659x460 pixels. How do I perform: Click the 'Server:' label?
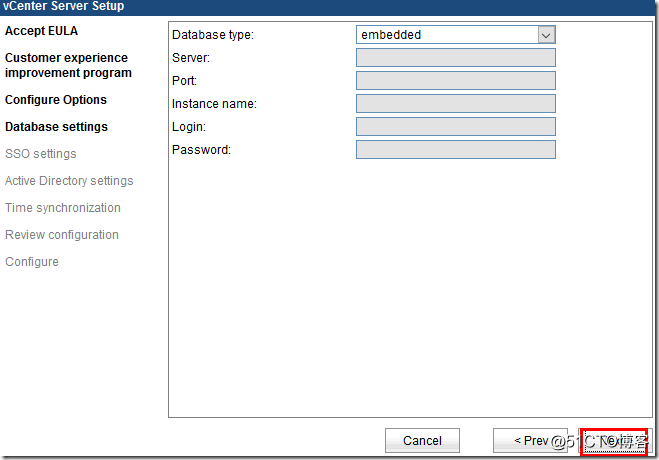[x=191, y=58]
